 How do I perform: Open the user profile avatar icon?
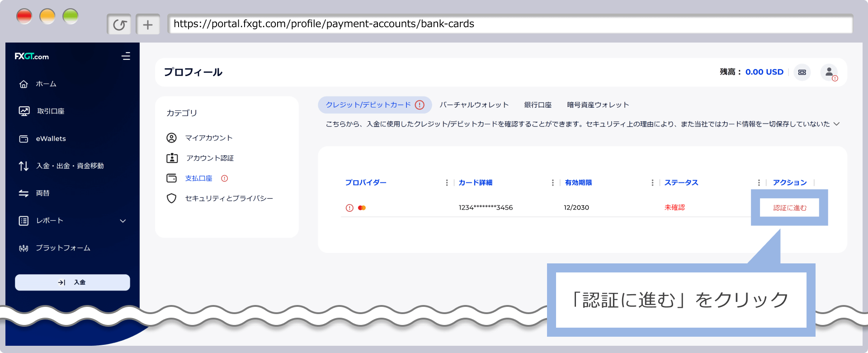pos(829,72)
